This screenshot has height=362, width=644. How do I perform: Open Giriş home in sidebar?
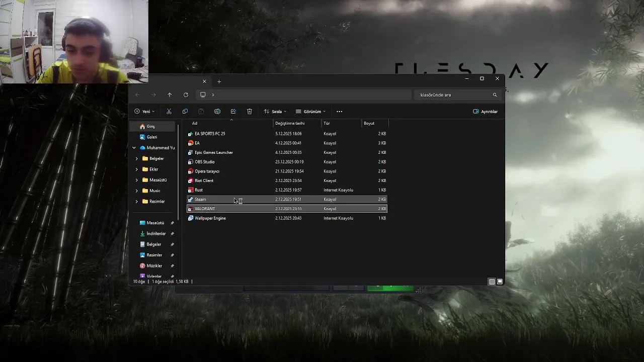point(153,127)
